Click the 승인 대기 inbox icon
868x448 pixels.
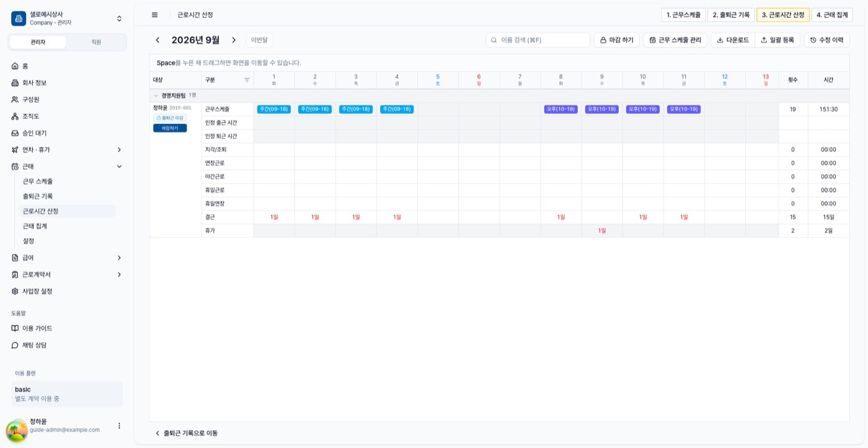(15, 133)
